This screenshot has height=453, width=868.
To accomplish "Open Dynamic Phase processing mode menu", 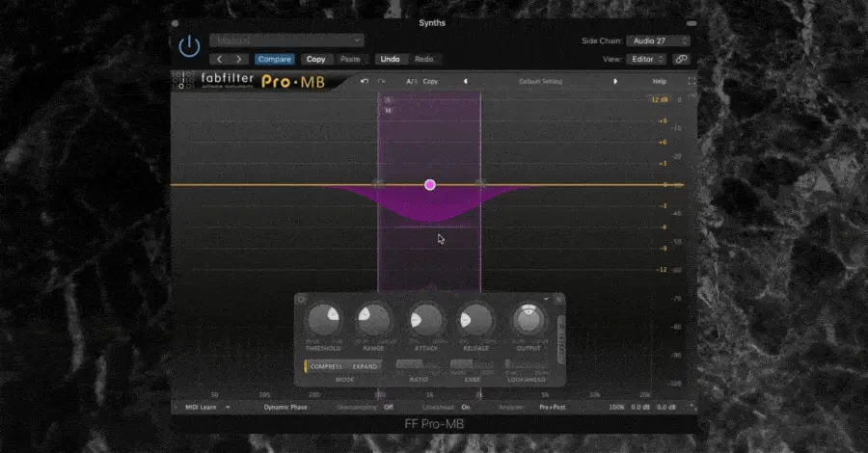I will [x=285, y=407].
